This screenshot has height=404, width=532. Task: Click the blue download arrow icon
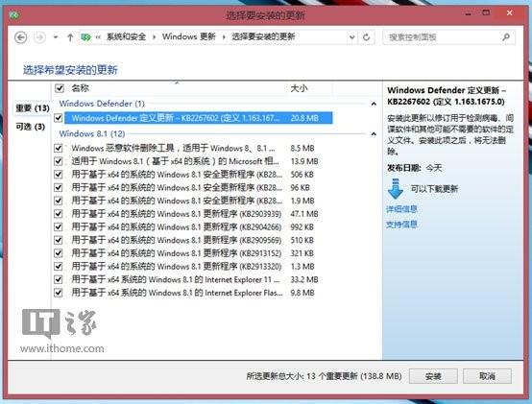[396, 189]
